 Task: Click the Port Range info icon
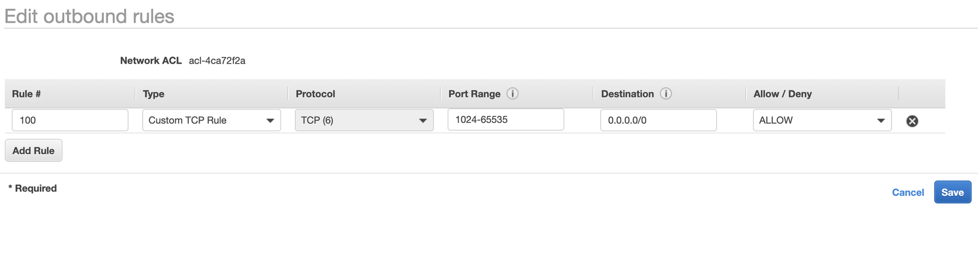coord(512,94)
